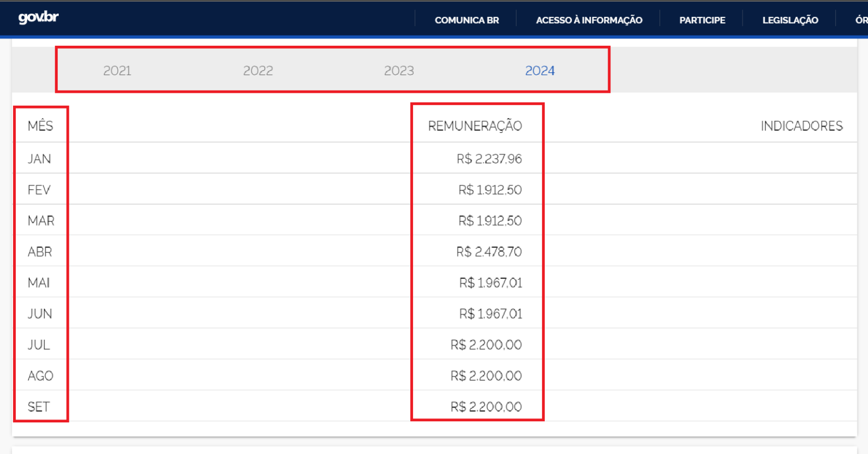Select the AGO month row

pyautogui.click(x=435, y=375)
